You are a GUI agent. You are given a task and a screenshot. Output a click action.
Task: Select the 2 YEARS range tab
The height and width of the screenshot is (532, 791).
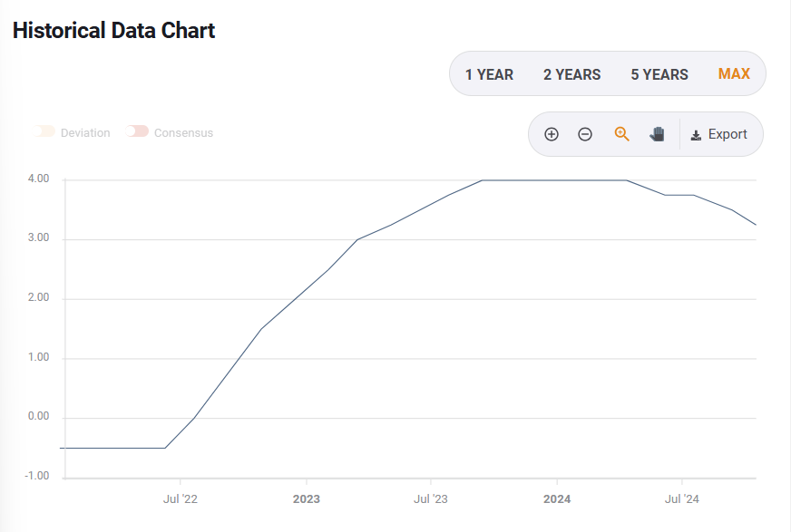pos(571,74)
